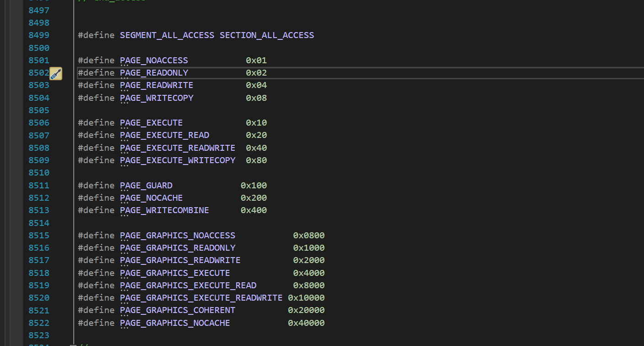Click line number 8511 in the gutter
Viewport: 644px width, 346px height.
click(39, 186)
